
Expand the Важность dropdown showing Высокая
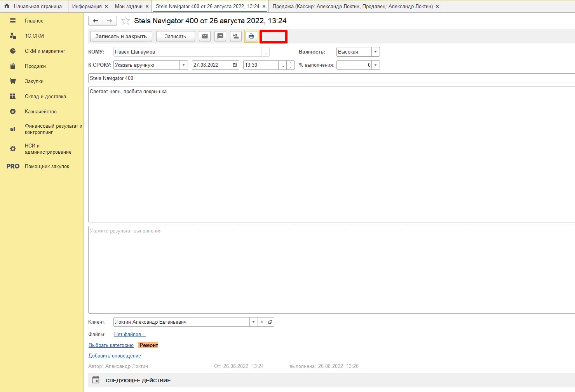point(375,52)
